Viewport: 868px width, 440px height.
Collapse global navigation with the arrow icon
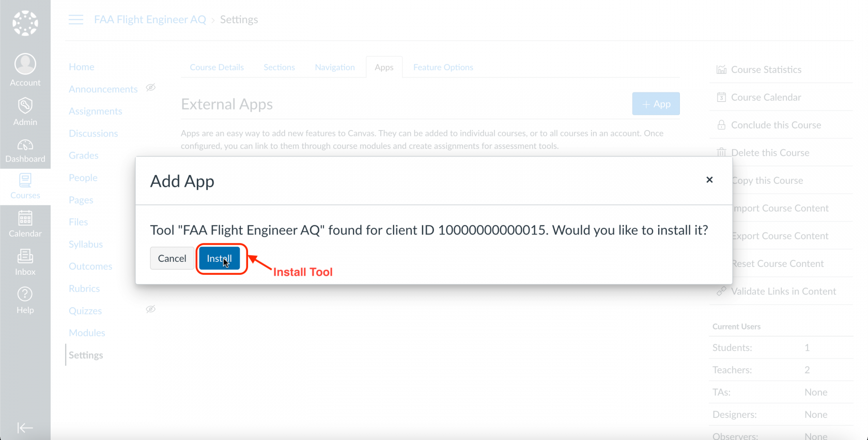coord(25,428)
